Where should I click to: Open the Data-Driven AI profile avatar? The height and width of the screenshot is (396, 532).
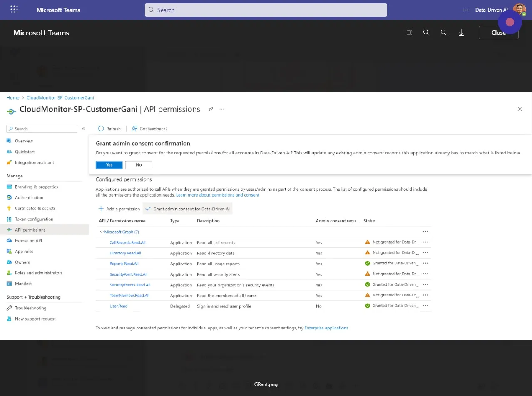click(x=519, y=10)
